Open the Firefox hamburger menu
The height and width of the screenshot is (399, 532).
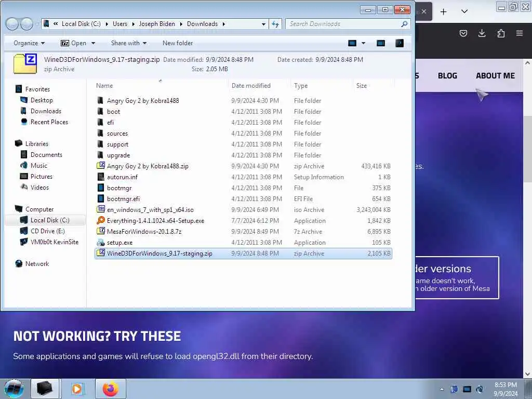coord(520,33)
